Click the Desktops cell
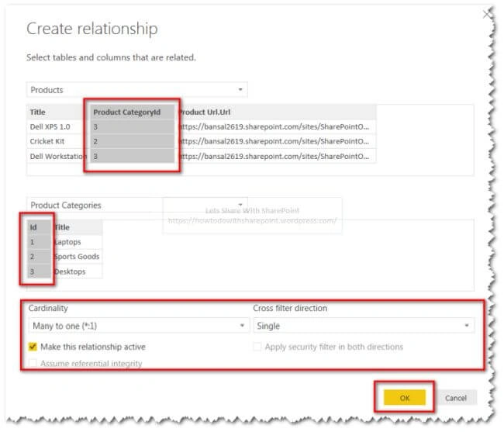Viewport: 504px width, 432px height. click(x=78, y=271)
